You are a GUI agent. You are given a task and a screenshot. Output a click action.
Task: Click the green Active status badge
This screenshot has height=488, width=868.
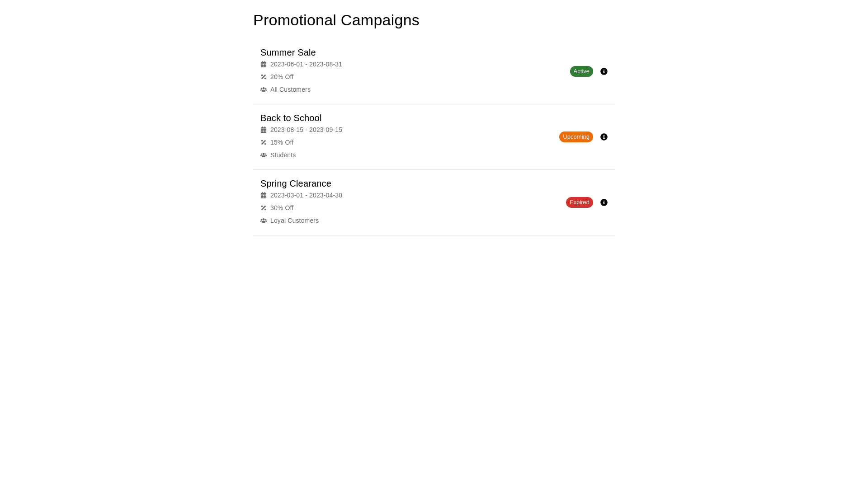581,71
